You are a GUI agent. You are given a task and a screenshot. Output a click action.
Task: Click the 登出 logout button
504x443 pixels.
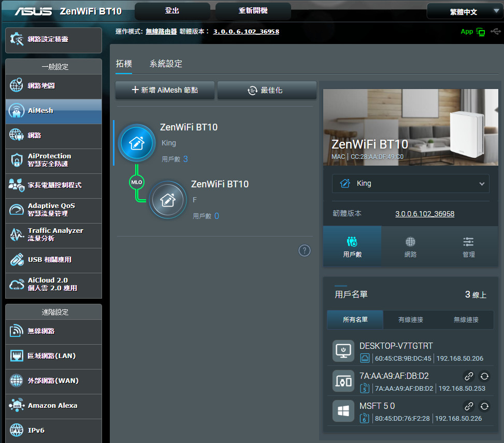[172, 11]
